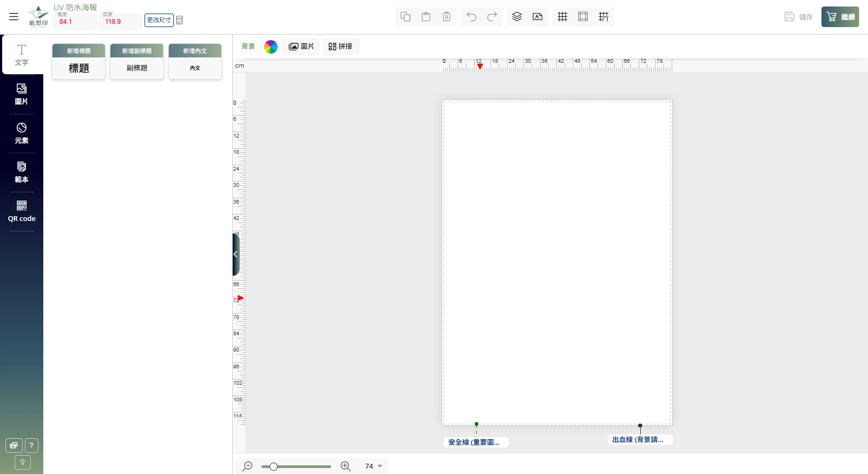Switch to the 圖片 sidebar tab

[22, 94]
